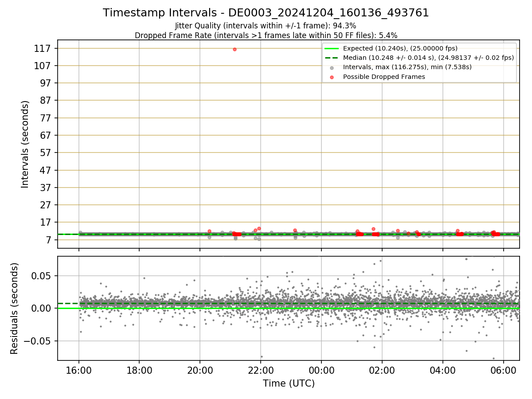This screenshot has width=532, height=399.
Task: Click the gray dot marker in legend
Action: click(332, 67)
